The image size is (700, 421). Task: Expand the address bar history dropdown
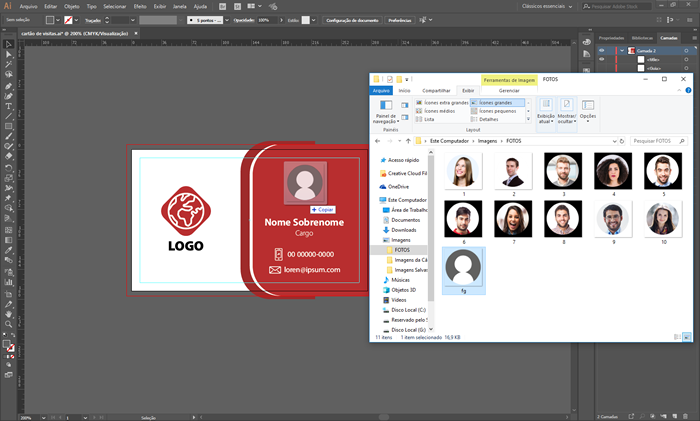click(614, 141)
